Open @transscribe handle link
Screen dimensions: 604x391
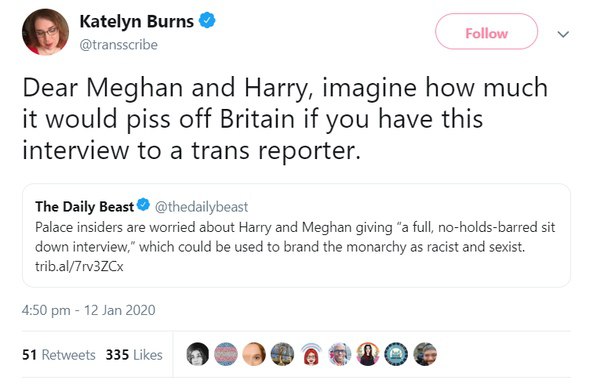[x=119, y=45]
